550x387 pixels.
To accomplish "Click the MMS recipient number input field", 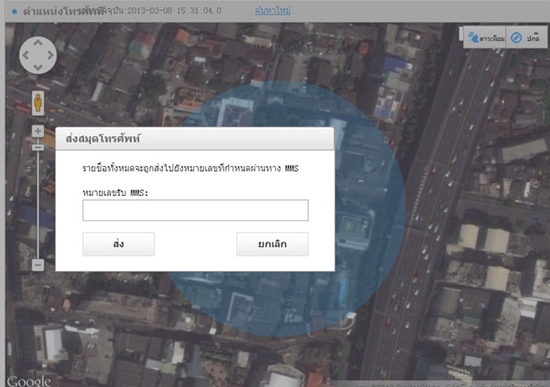I will coord(195,210).
